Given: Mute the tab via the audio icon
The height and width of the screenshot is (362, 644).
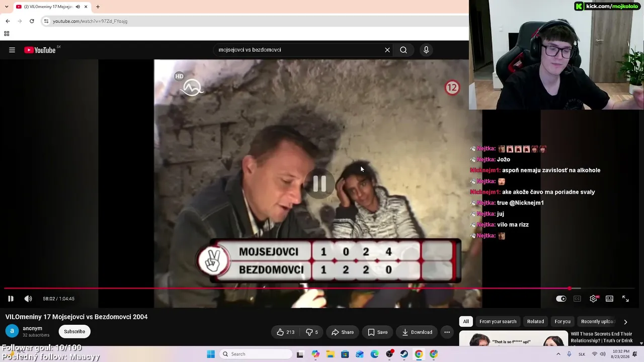Looking at the screenshot, I should click(x=77, y=7).
